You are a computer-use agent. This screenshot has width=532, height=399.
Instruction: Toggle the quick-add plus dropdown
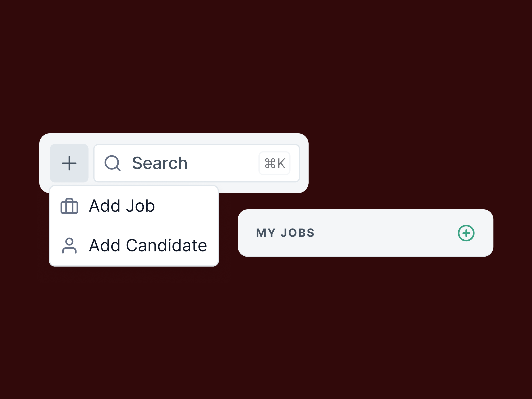click(x=69, y=163)
